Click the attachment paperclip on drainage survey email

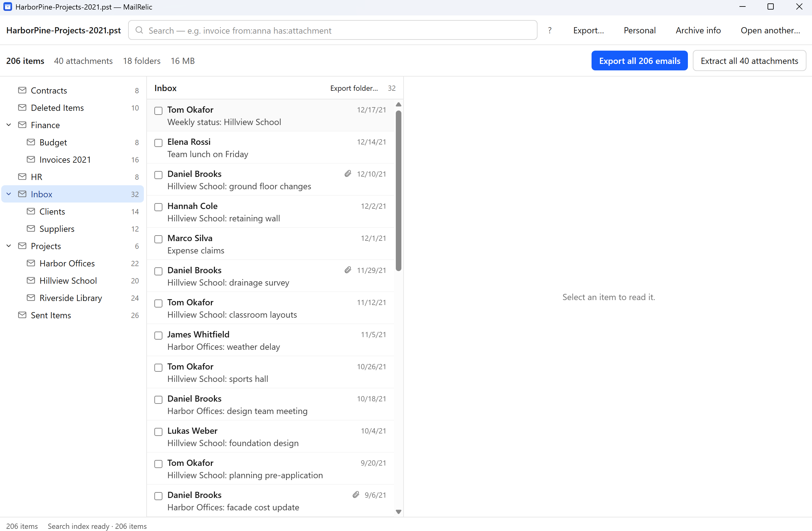coord(348,270)
